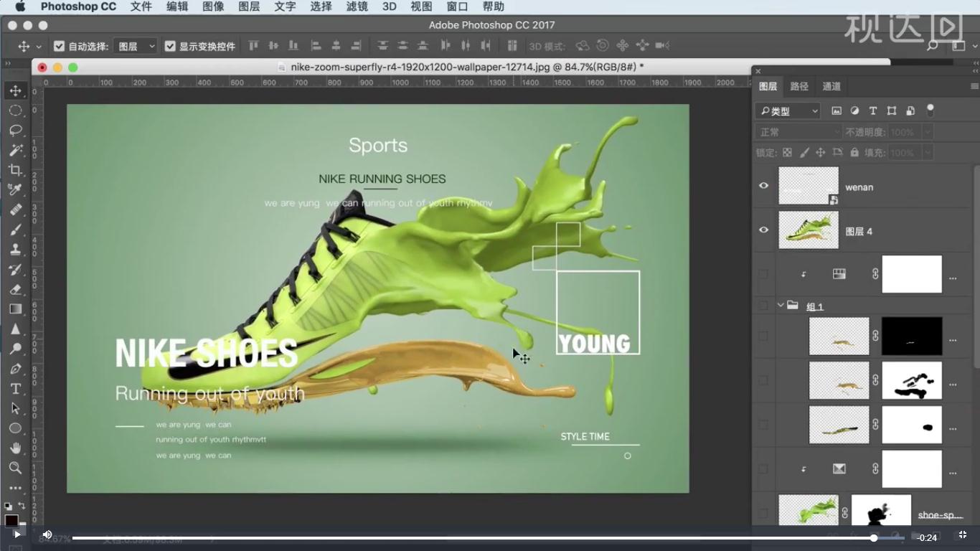This screenshot has width=980, height=551.
Task: Filter layers by adjustment type
Action: [854, 110]
